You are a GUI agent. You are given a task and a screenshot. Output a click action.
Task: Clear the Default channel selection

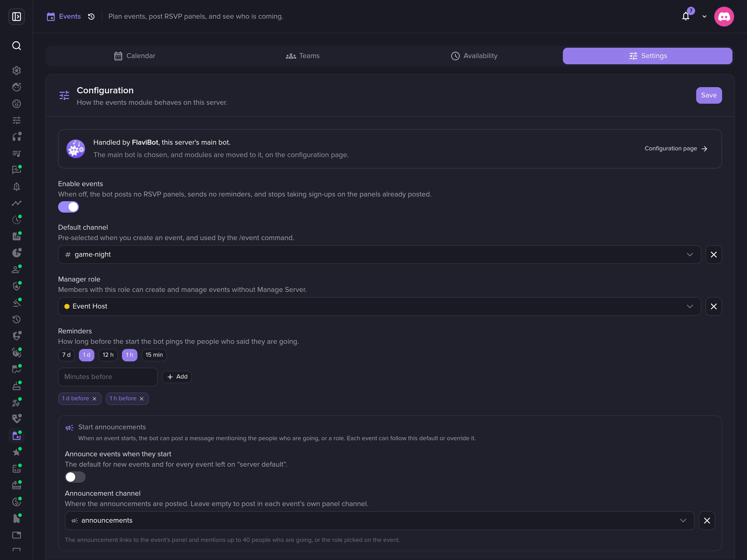[714, 255]
